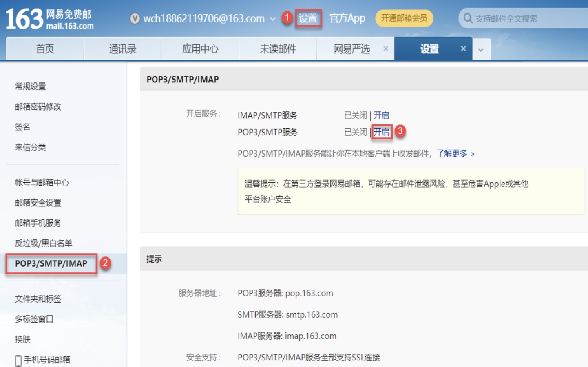Open 来信分类 settings
The image size is (588, 367).
click(31, 148)
